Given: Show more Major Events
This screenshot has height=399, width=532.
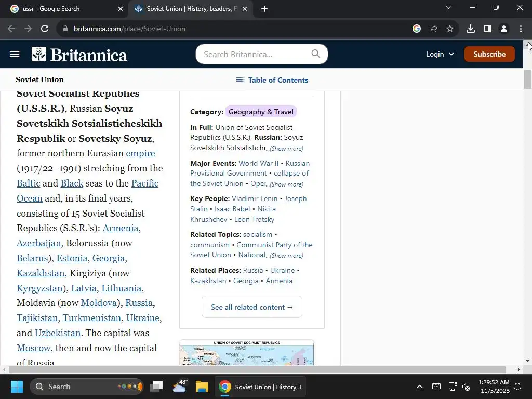Looking at the screenshot, I should 286,184.
